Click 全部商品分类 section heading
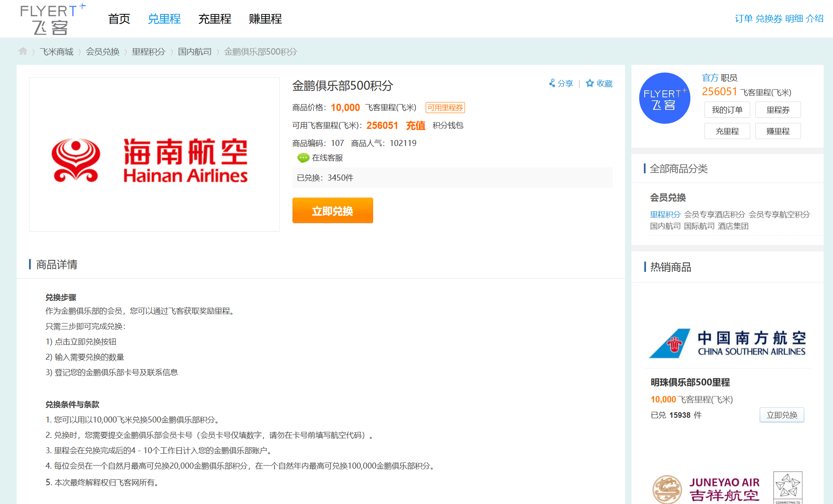Screen dimensions: 833x504 [678, 169]
